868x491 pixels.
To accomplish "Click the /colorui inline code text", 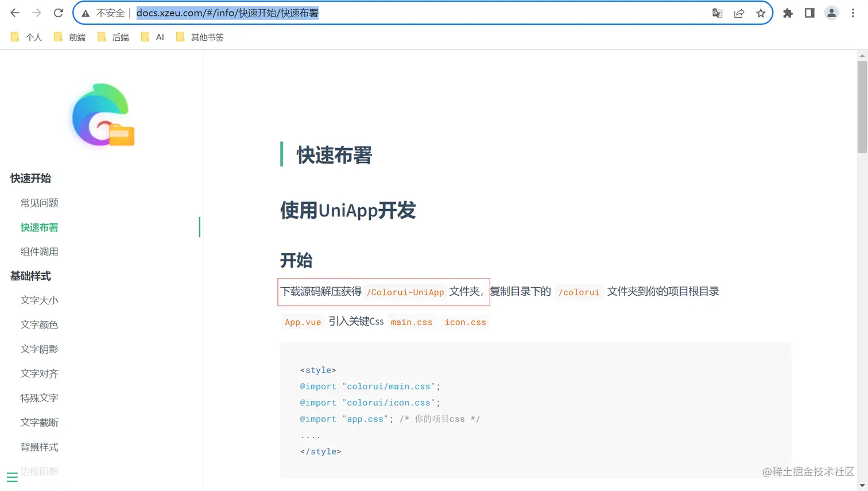I will click(579, 292).
